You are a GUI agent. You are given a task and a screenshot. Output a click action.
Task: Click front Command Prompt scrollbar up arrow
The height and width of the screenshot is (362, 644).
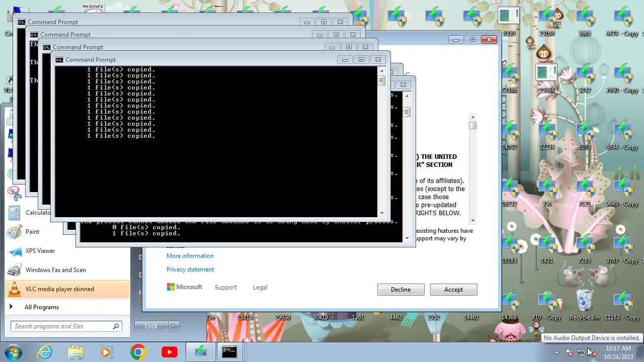381,71
